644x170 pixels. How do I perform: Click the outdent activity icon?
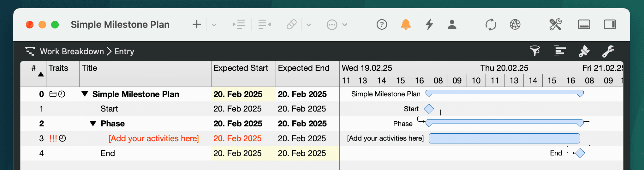pyautogui.click(x=265, y=24)
